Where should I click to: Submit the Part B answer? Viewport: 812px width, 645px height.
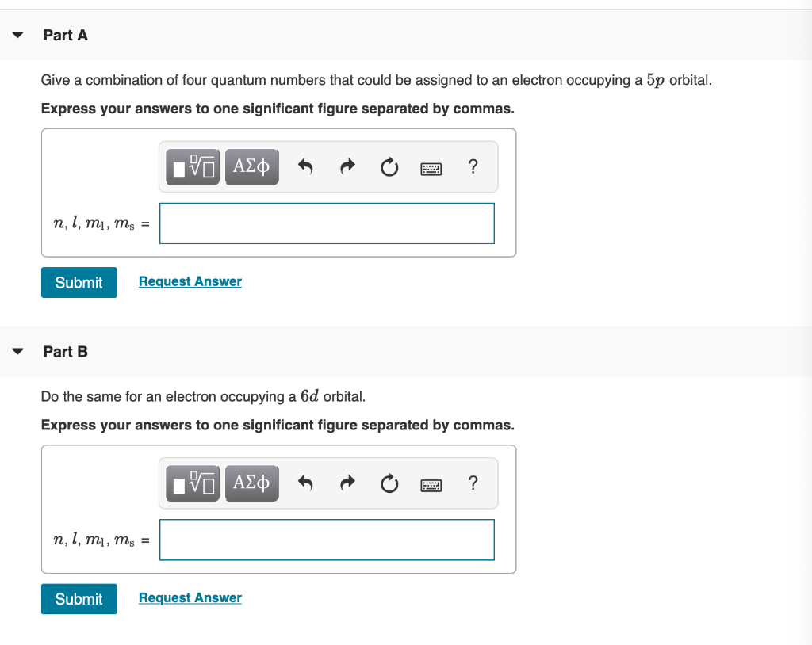pyautogui.click(x=79, y=599)
